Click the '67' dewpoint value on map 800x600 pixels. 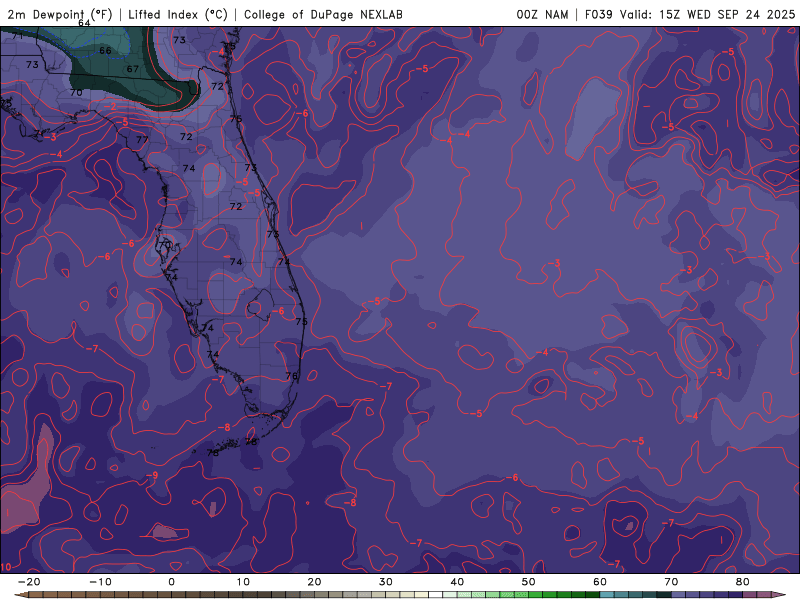pos(133,69)
